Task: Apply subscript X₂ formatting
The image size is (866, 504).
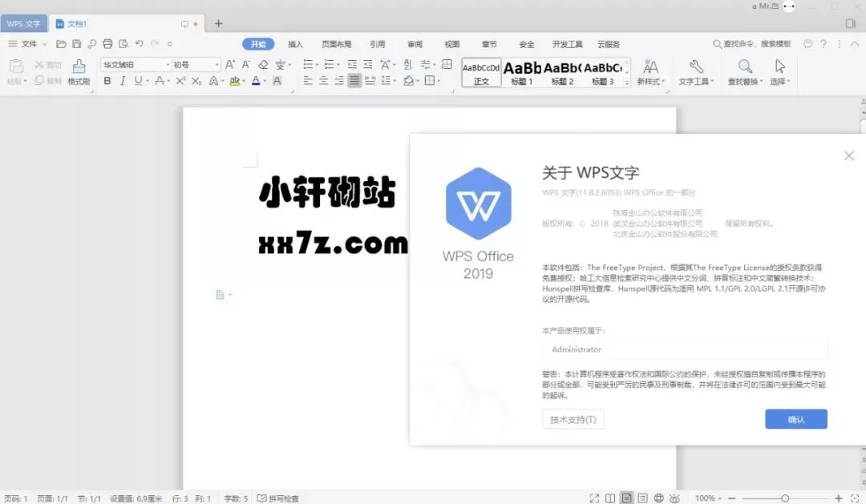Action: [x=196, y=81]
